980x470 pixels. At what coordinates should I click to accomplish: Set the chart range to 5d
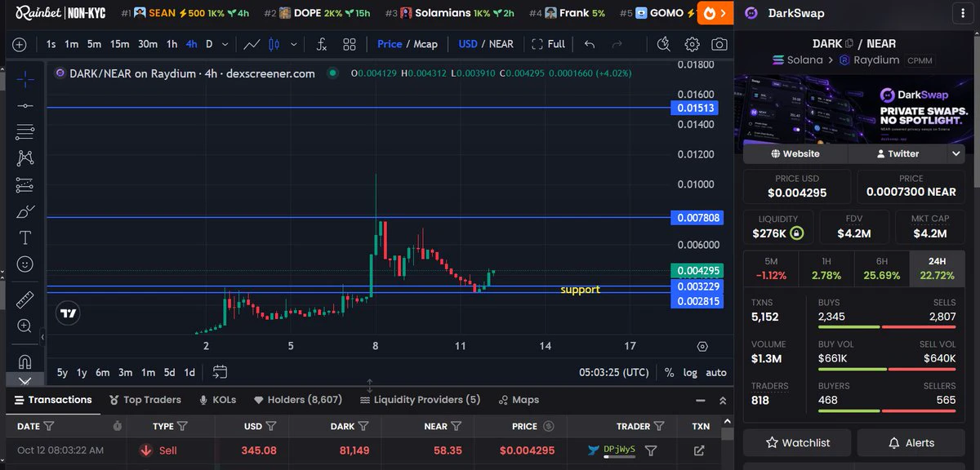[169, 372]
